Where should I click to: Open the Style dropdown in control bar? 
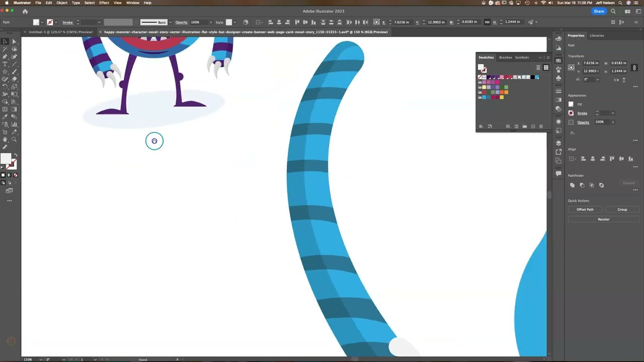235,22
